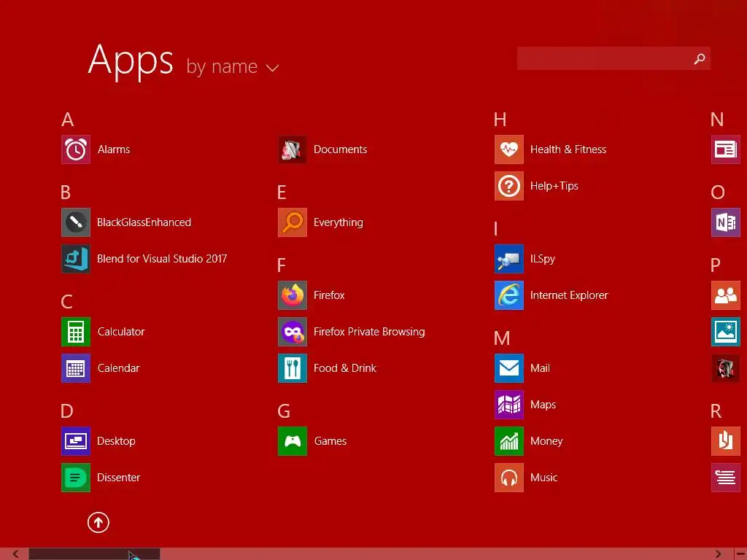Open the Firefox icon
The image size is (747, 560).
click(293, 295)
